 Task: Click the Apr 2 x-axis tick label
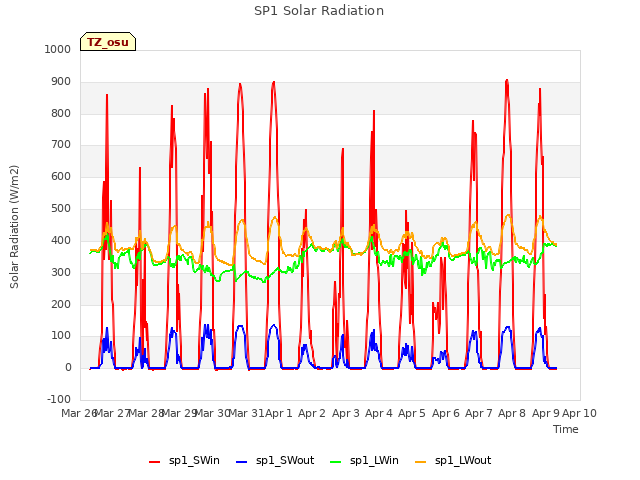(x=312, y=413)
